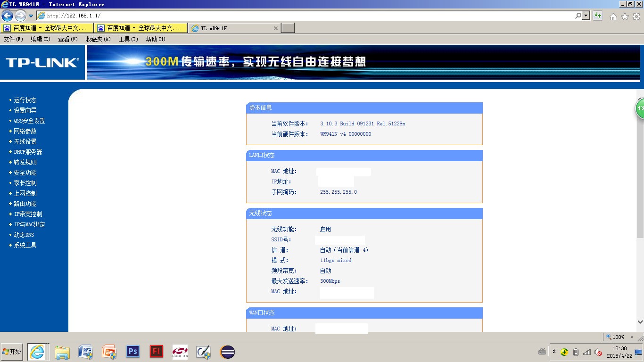Click the vertical scrollbar down arrow

coord(640,322)
